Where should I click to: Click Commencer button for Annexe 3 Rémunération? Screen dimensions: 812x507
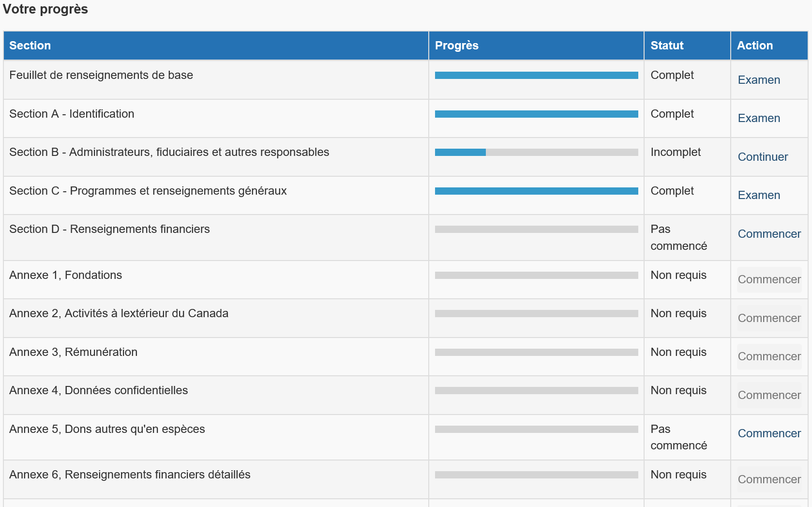coord(768,356)
